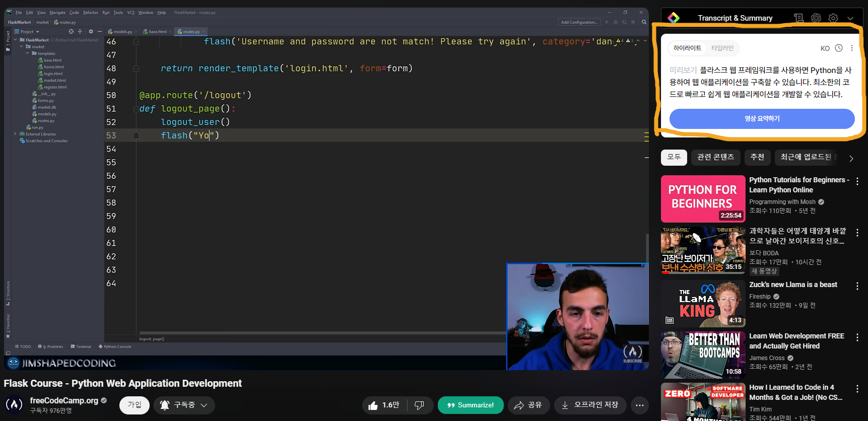Open the freeCodeCamp.org channel avatar
This screenshot has width=868, height=421.
(14, 404)
